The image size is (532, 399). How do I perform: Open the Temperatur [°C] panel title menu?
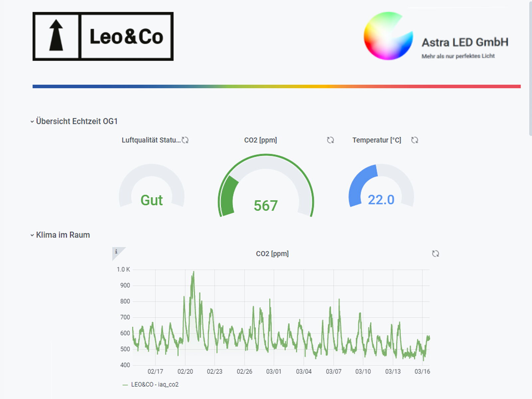(377, 140)
